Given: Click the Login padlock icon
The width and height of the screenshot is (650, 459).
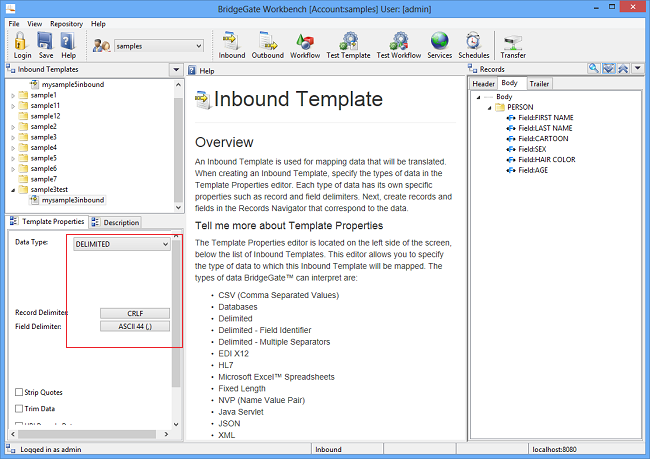Looking at the screenshot, I should (x=20, y=41).
